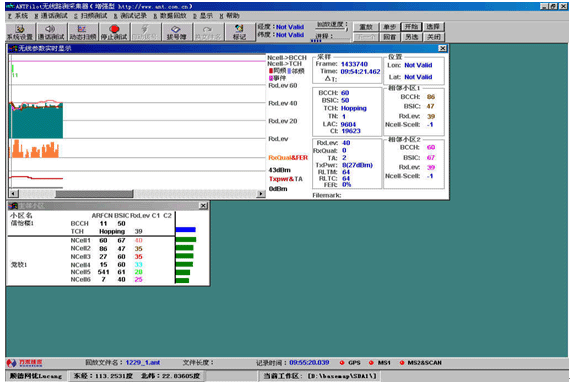Click the 回首 return-to-start button
Screen dimensions: 570x383
389,37
